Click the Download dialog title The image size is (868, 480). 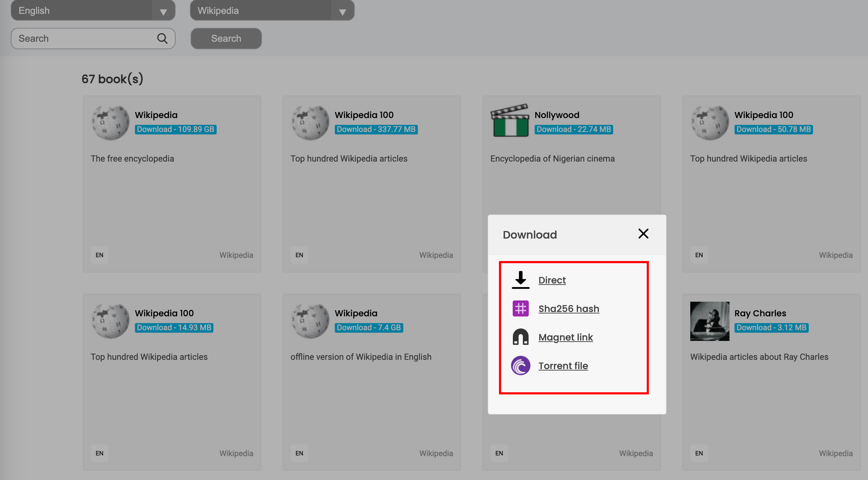click(x=530, y=235)
